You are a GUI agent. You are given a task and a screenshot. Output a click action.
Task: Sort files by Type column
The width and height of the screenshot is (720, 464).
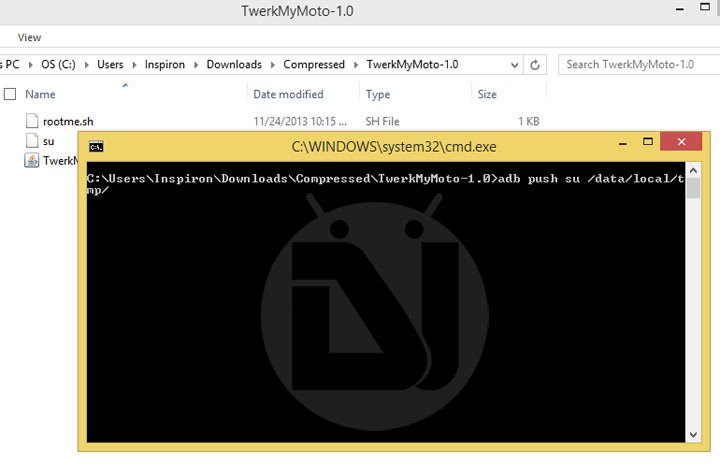[378, 94]
